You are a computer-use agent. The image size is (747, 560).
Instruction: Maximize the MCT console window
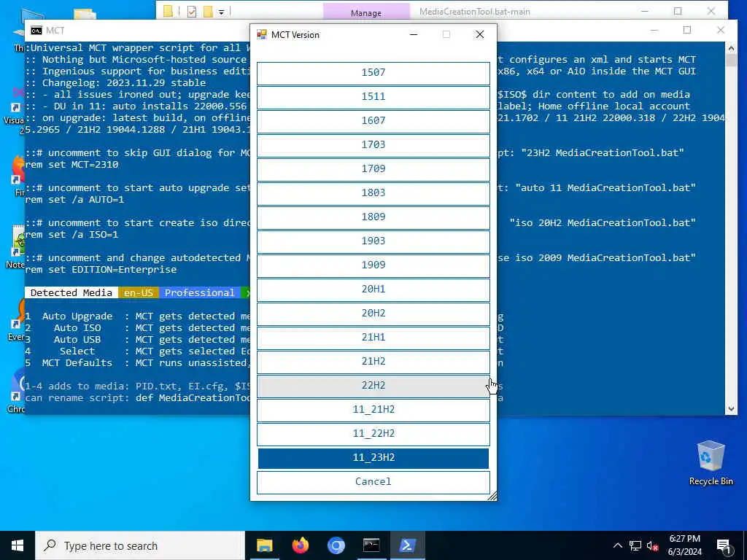pyautogui.click(x=687, y=30)
